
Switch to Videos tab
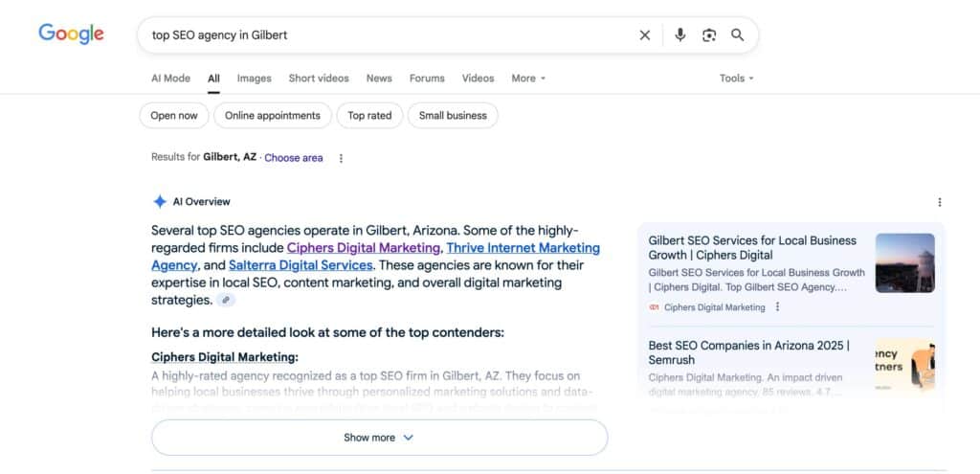click(x=479, y=79)
